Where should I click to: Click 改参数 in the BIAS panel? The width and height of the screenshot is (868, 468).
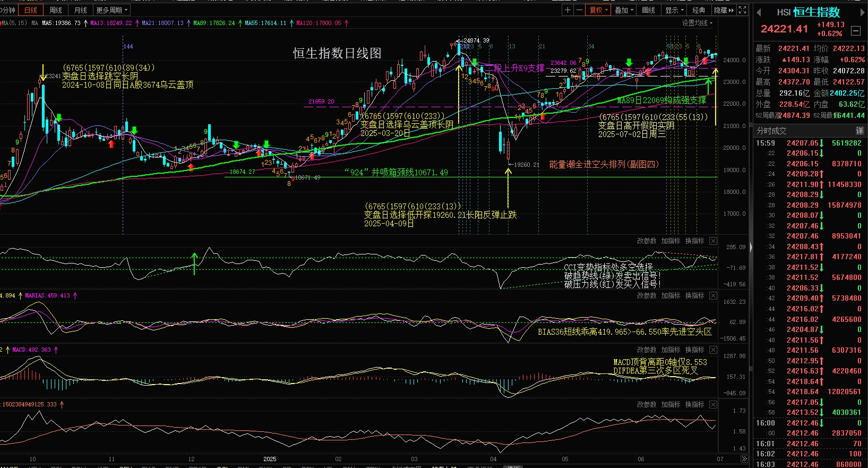tap(647, 296)
